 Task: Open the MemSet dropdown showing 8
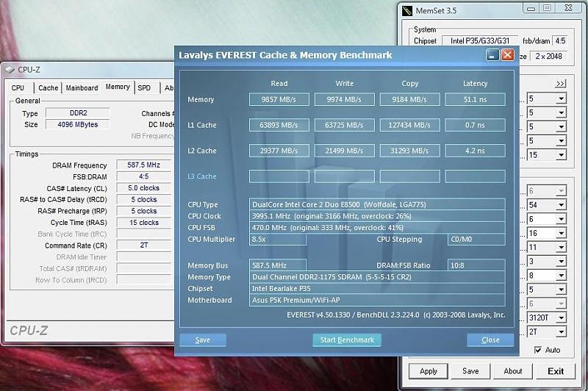tap(561, 276)
